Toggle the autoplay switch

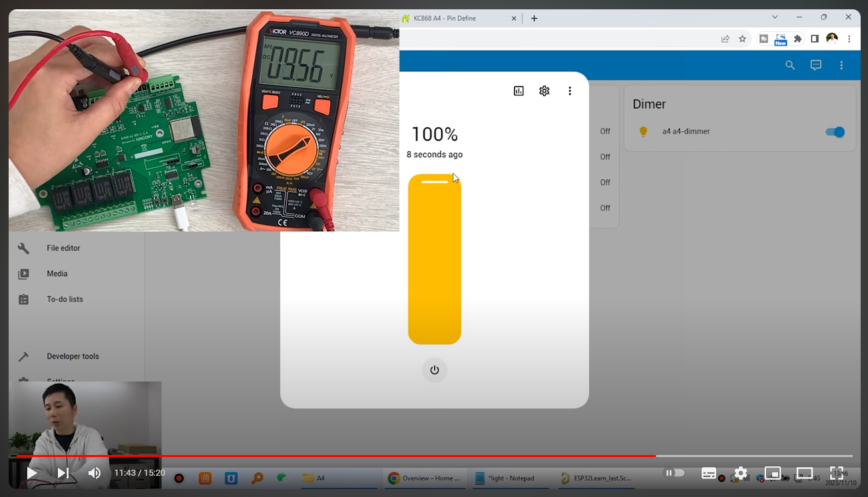click(x=675, y=473)
